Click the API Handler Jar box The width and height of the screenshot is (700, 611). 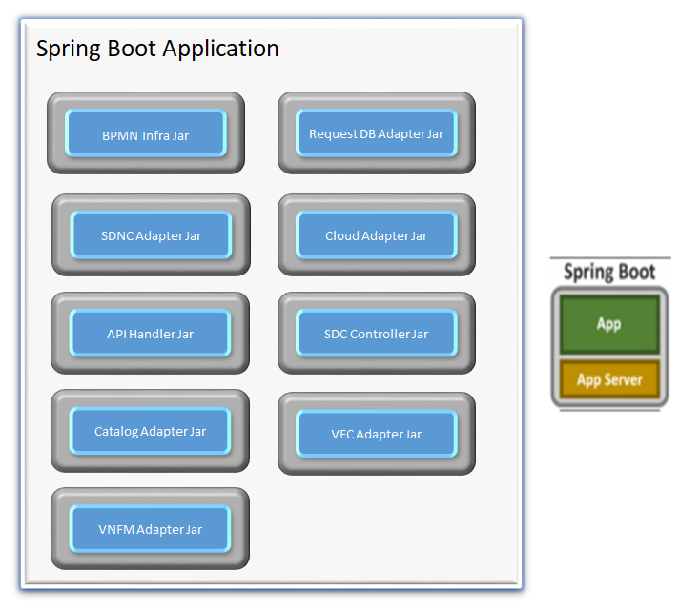(150, 334)
